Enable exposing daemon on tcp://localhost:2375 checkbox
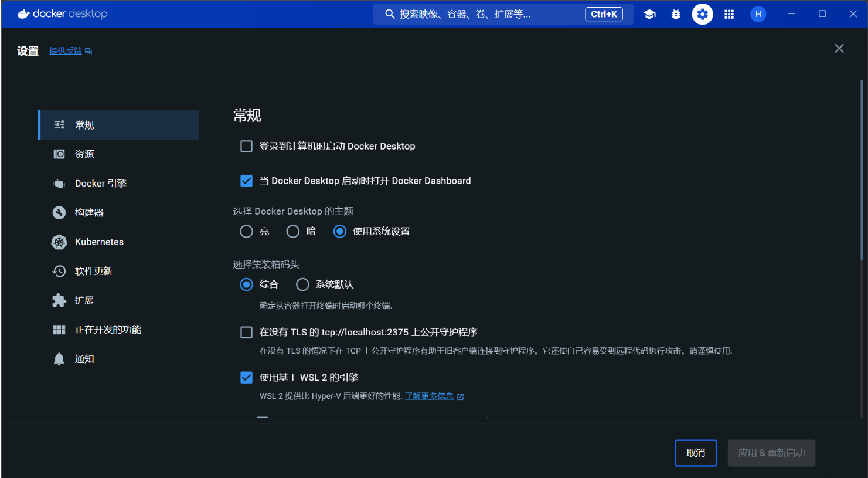Screen dimensions: 868x478 click(x=247, y=333)
